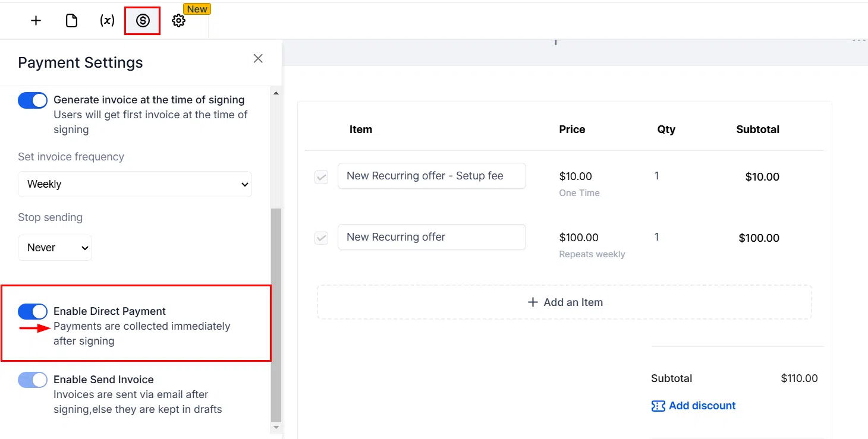Click the New Recurring offer $100.00 row checkbox
868x439 pixels.
coord(321,238)
